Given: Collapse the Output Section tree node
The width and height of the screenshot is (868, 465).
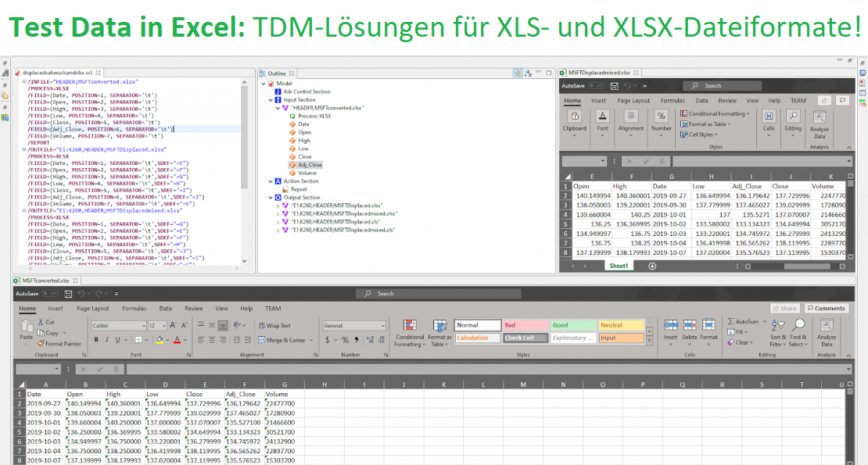Looking at the screenshot, I should coord(270,198).
